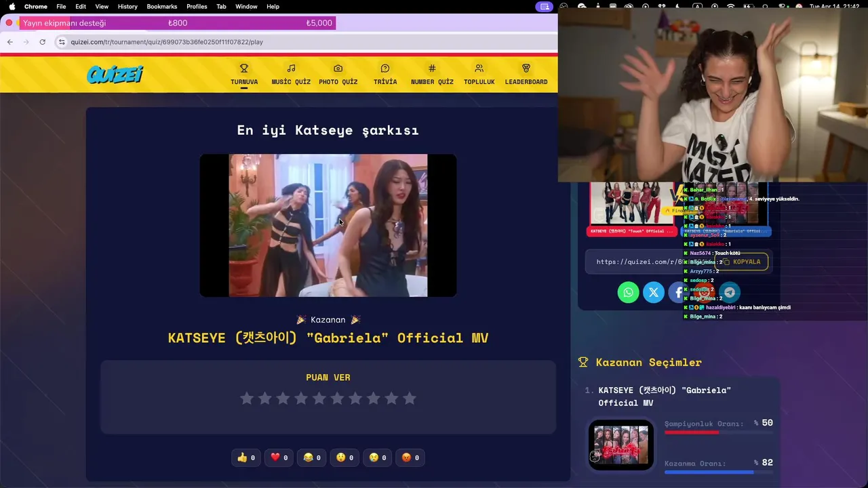The image size is (868, 488).
Task: Rate with the fifth star
Action: coord(319,399)
